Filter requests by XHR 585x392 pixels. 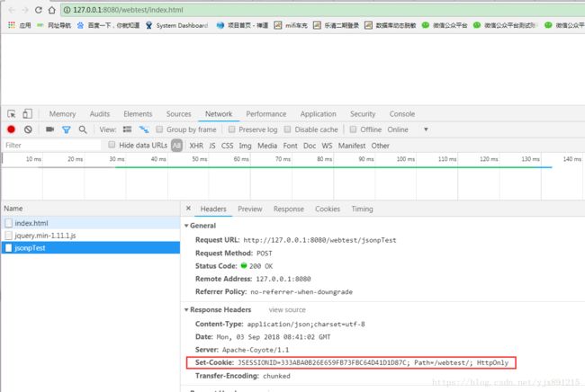[x=196, y=146]
